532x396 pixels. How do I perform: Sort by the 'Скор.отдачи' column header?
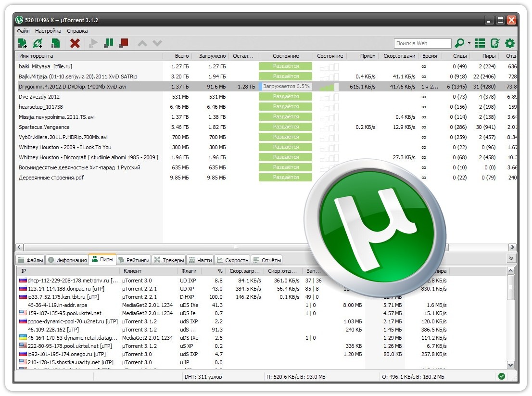coord(399,56)
